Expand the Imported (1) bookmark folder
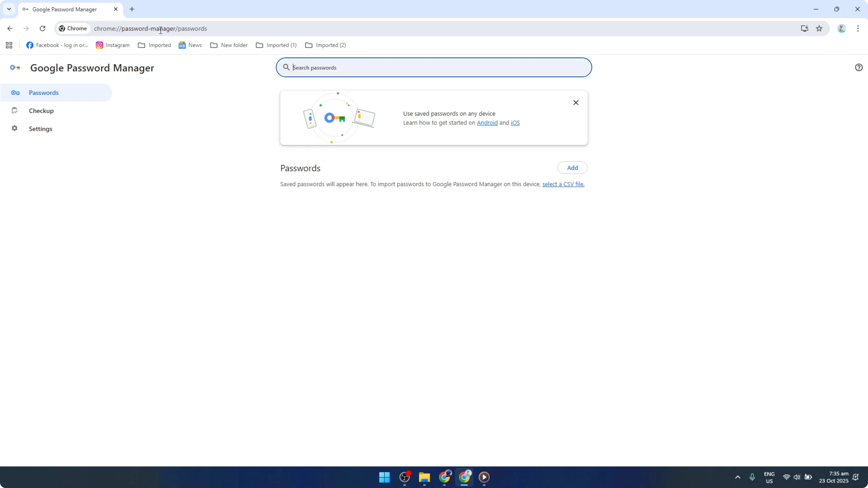The height and width of the screenshot is (488, 868). (x=276, y=45)
